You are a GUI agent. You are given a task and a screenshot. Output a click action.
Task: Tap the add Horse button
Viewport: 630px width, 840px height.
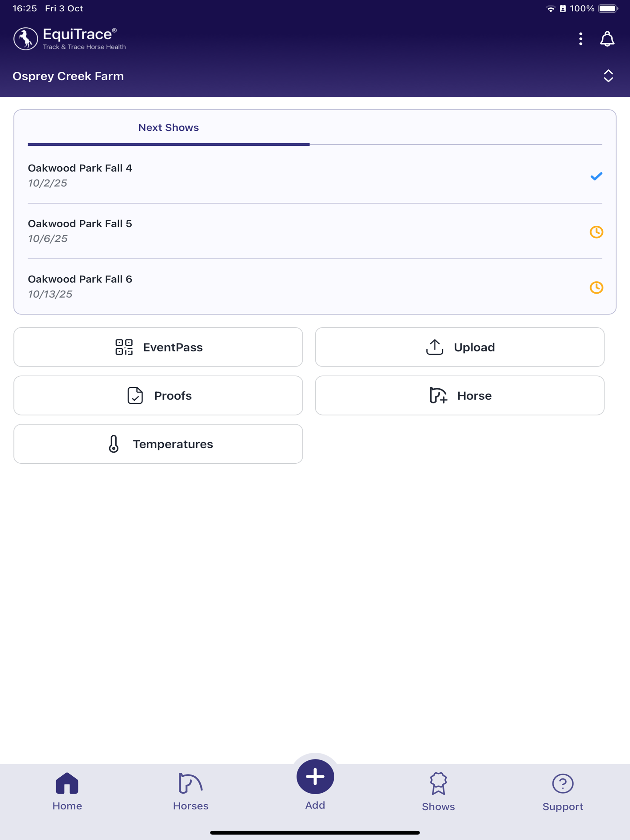point(459,395)
